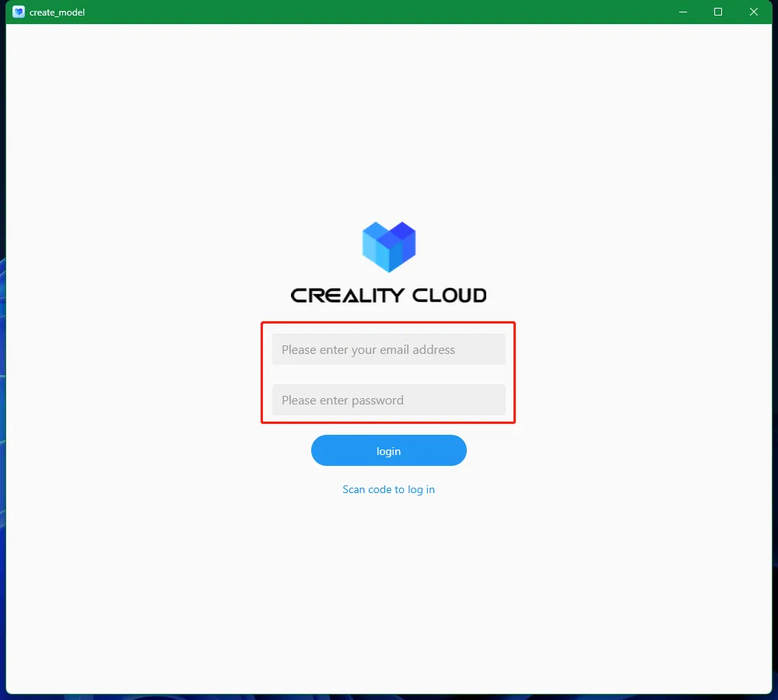This screenshot has width=778, height=700.
Task: Click the blank area below the scan link
Action: click(388, 595)
